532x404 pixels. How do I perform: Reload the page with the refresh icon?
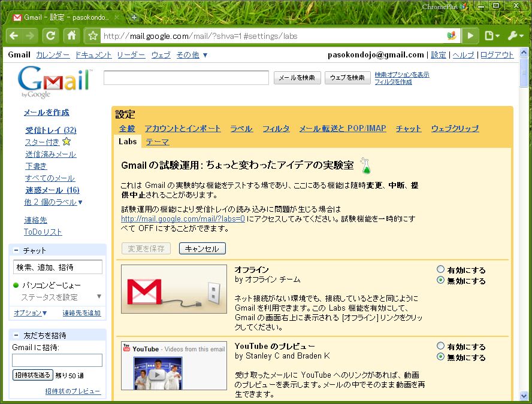tap(51, 35)
